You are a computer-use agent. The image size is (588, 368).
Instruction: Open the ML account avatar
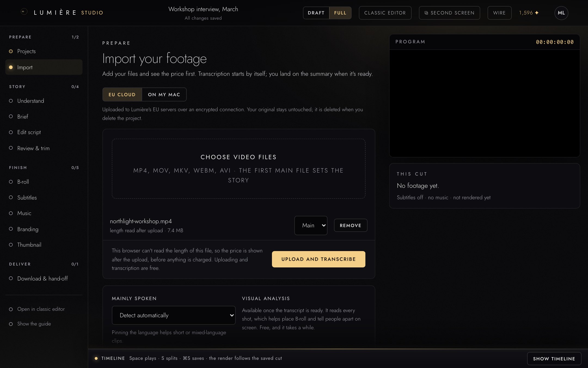coord(561,13)
